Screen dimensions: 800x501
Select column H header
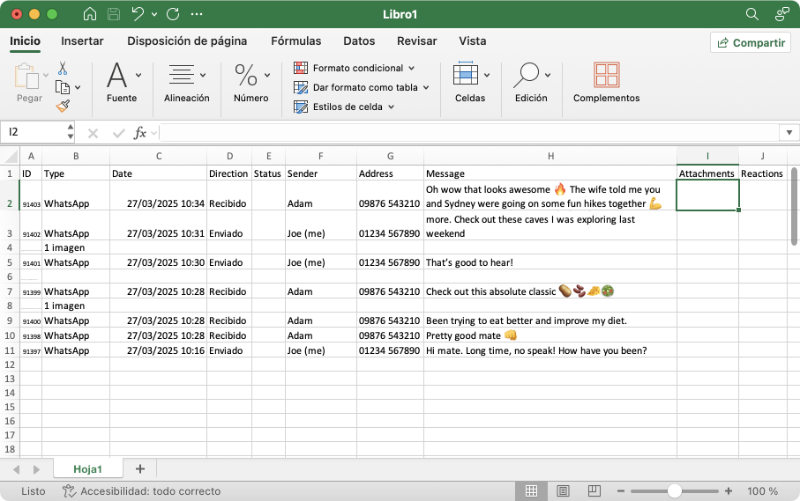(550, 156)
